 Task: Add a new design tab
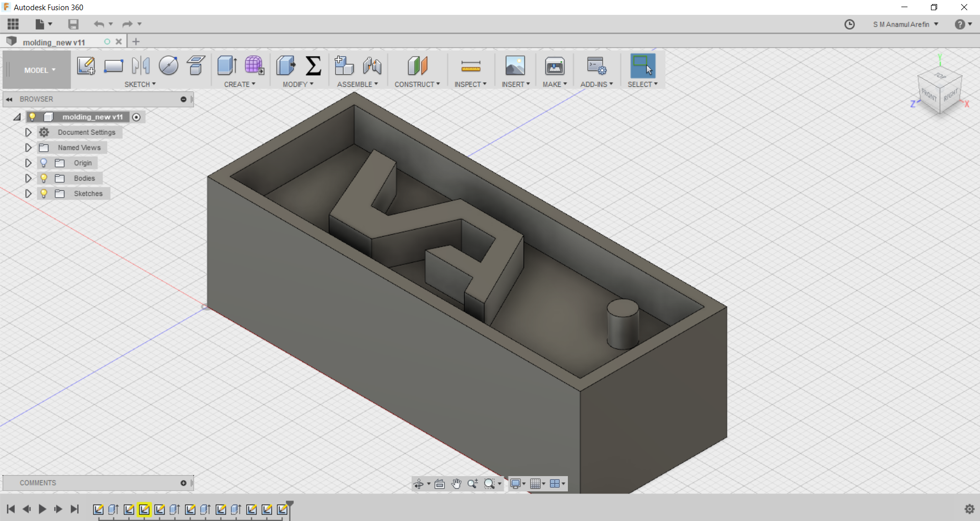136,42
